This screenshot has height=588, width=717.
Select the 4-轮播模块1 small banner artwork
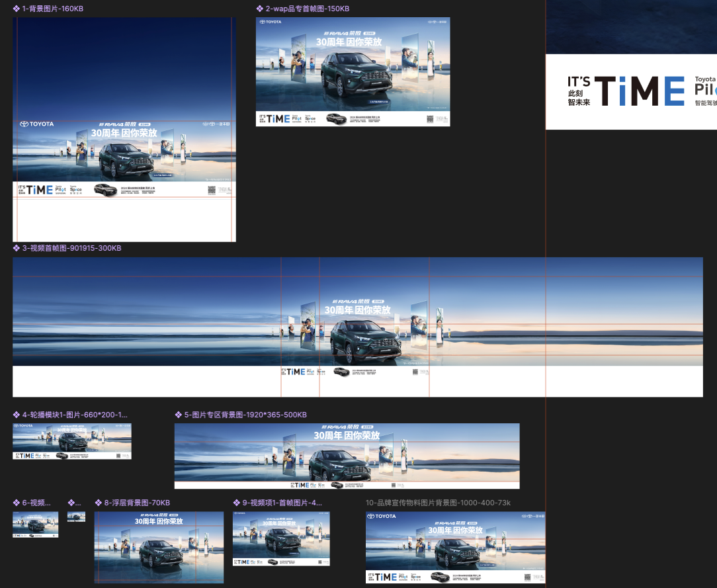pos(72,441)
